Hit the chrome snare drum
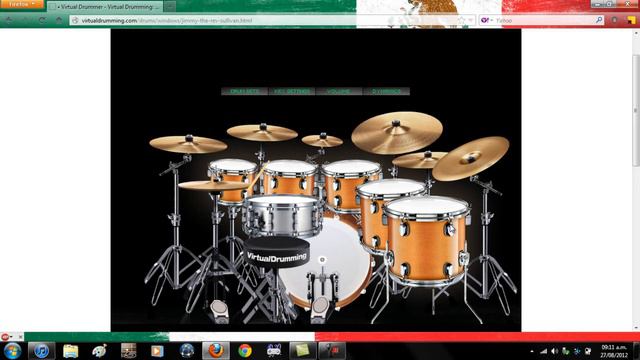This screenshot has width=640, height=360. (282, 216)
